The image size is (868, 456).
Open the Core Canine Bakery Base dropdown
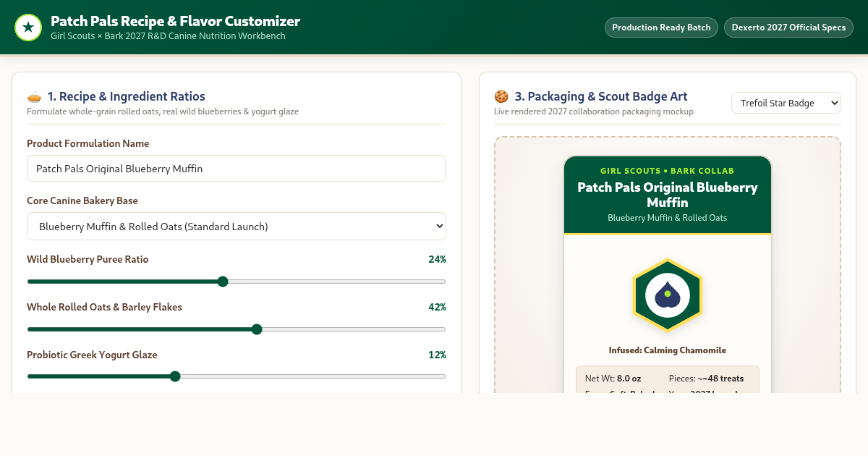click(237, 227)
